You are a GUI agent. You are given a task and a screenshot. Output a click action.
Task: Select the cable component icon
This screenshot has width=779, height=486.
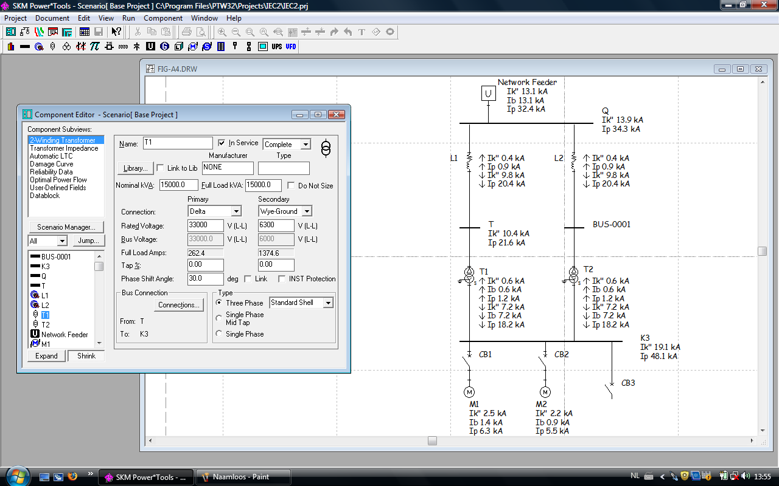pos(39,47)
